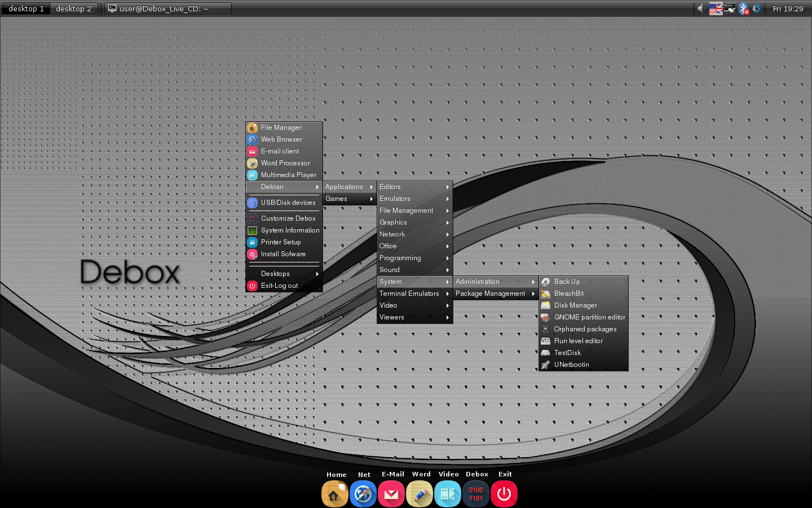Expand the Video submenu
Viewport: 812px width, 508px height.
(414, 305)
